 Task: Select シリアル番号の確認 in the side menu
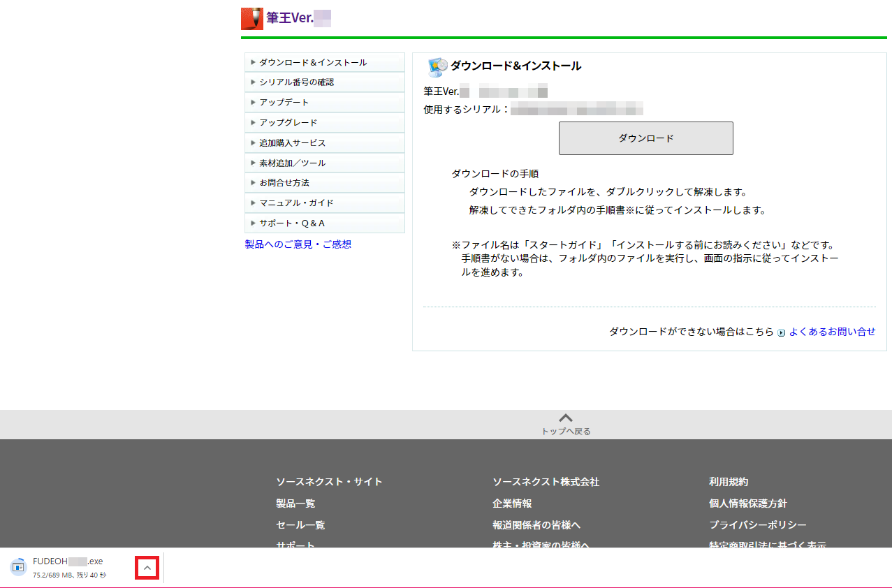(296, 82)
